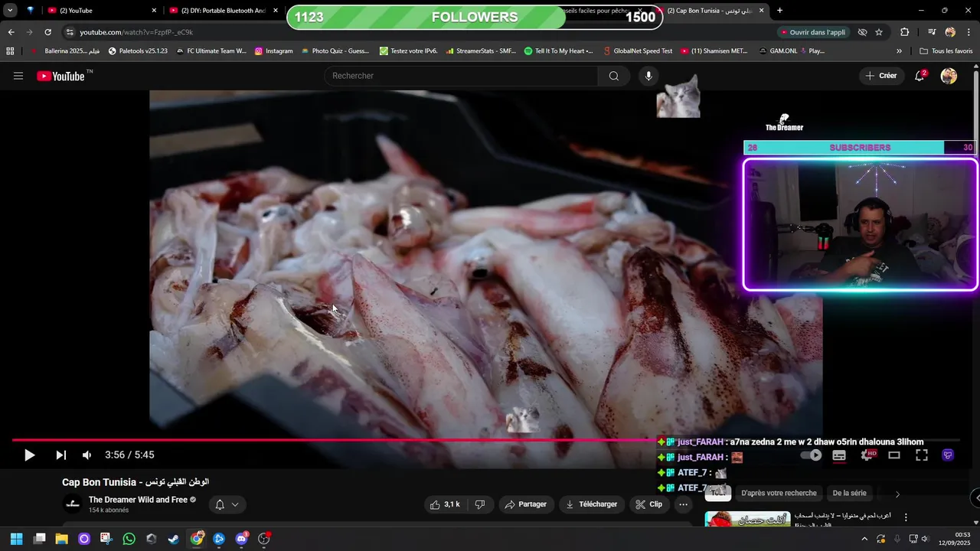Click the Télécharger button

click(x=591, y=504)
